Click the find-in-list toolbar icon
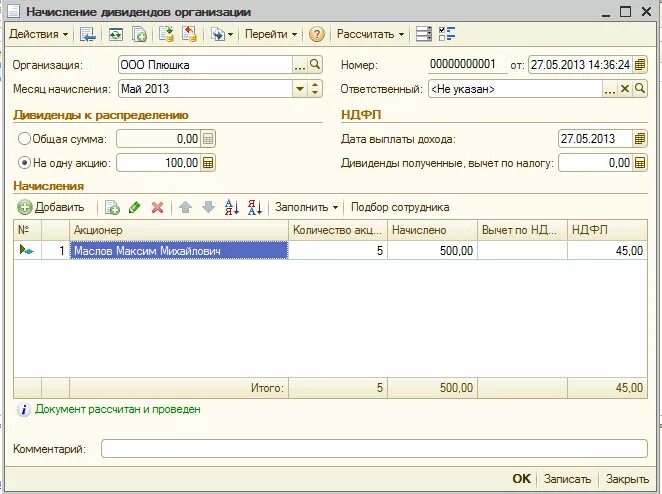The height and width of the screenshot is (494, 662). 88,34
